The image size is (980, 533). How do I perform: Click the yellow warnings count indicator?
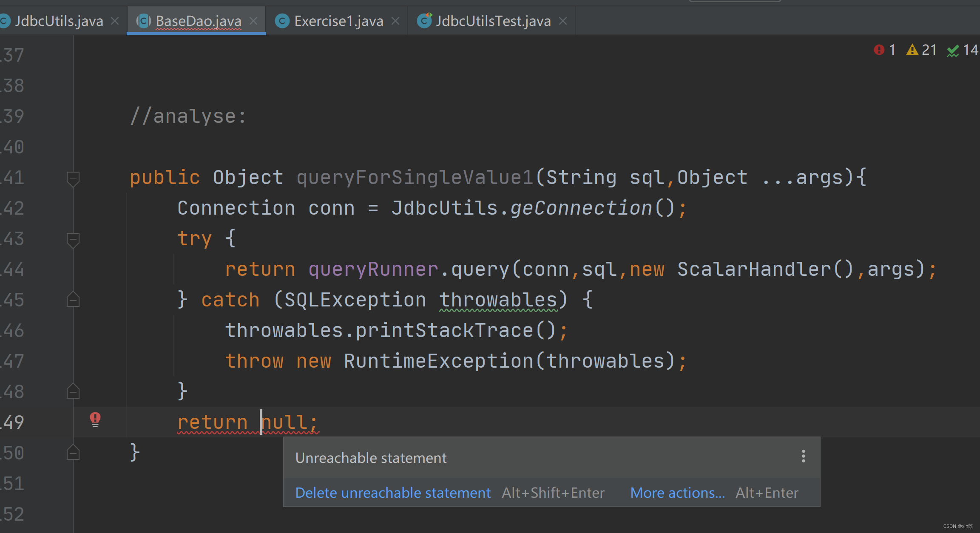(x=921, y=50)
